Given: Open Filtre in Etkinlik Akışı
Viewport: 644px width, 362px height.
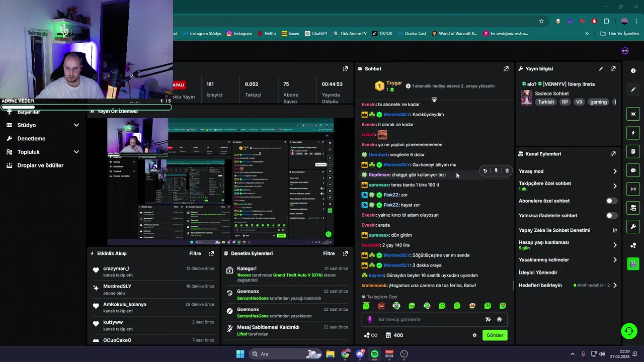Looking at the screenshot, I should coord(195,253).
